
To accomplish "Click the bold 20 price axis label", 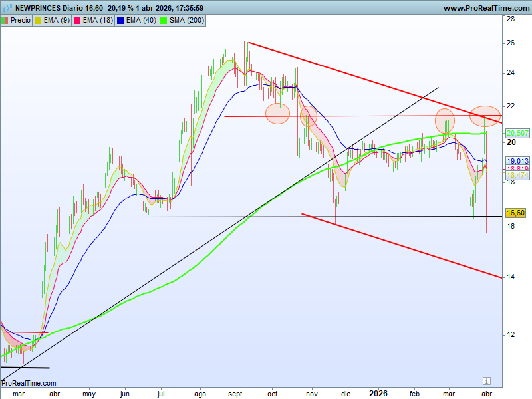I will tap(511, 142).
